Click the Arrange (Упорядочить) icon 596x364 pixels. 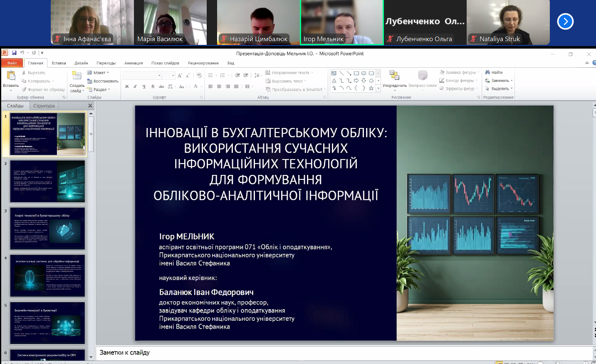tap(394, 76)
